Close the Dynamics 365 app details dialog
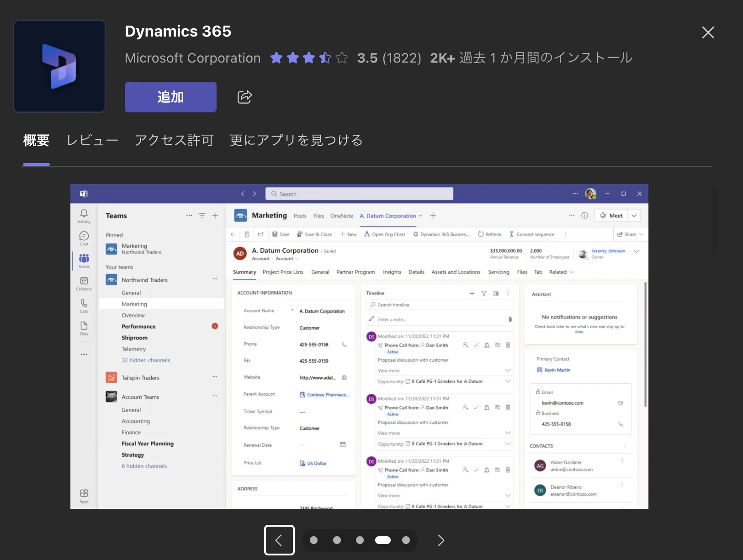Viewport: 743px width, 560px height. [x=708, y=32]
